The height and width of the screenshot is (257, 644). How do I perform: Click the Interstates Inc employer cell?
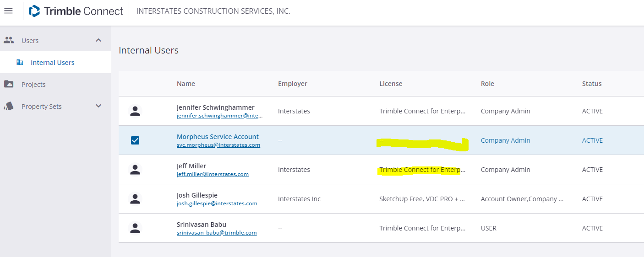(x=299, y=199)
